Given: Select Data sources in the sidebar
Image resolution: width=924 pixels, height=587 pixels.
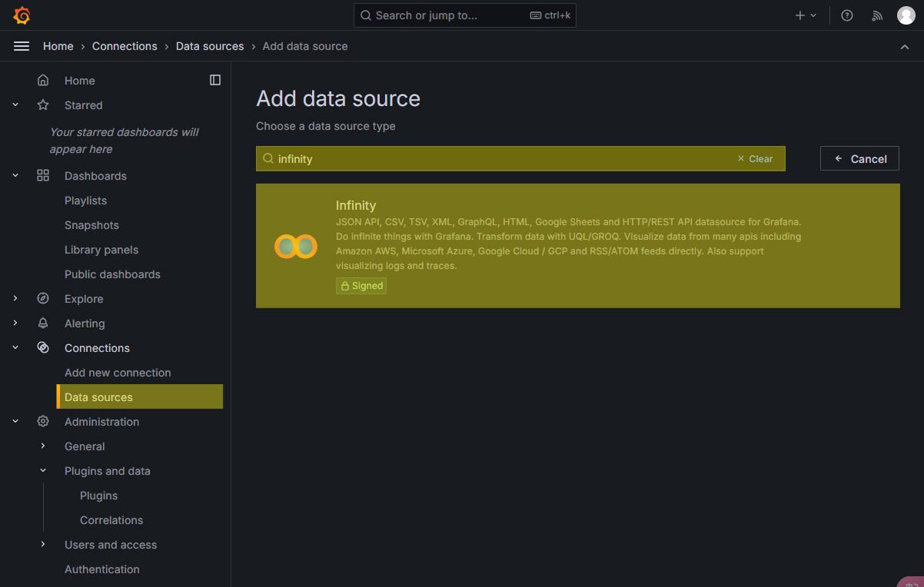Looking at the screenshot, I should point(140,396).
